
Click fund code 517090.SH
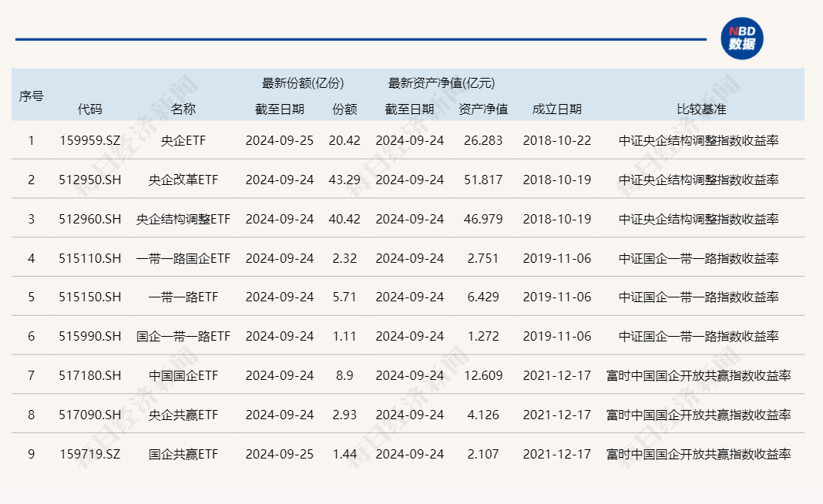point(90,415)
